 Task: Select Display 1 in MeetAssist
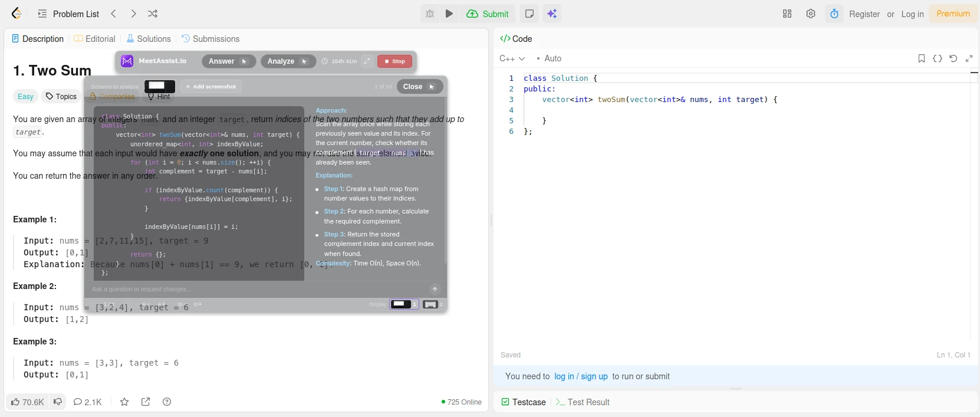[x=404, y=304]
